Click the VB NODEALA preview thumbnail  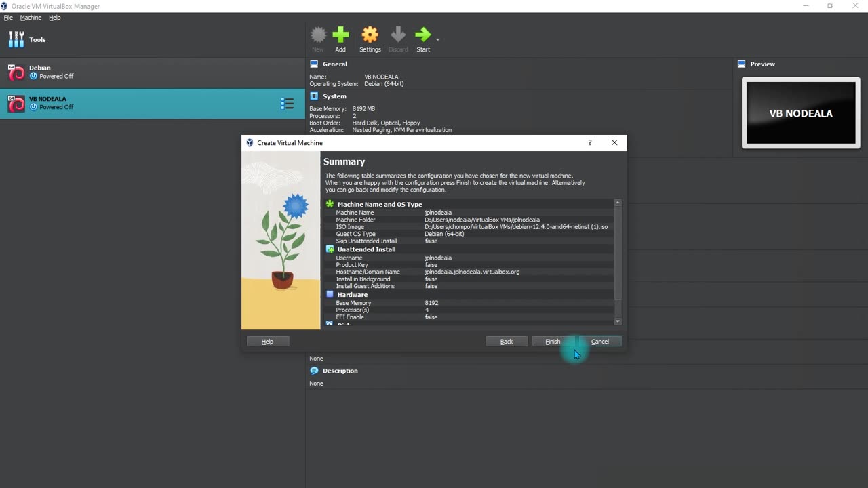[801, 113]
